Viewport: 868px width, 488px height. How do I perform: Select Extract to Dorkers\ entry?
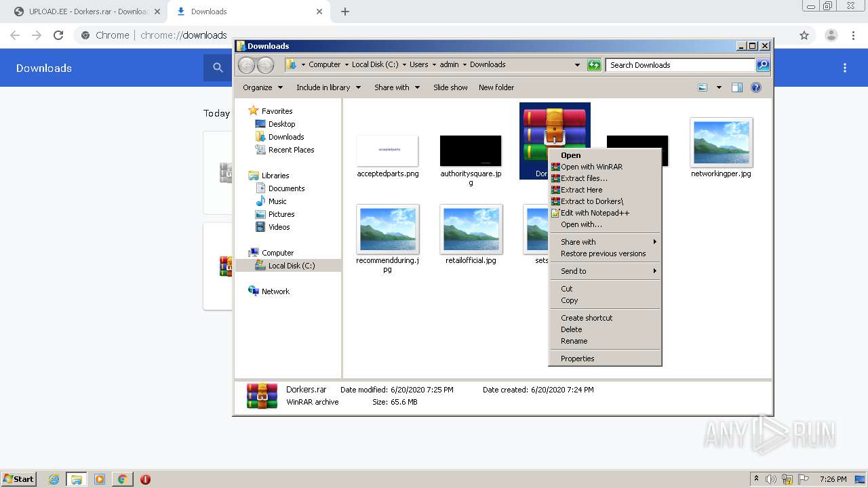pyautogui.click(x=591, y=201)
